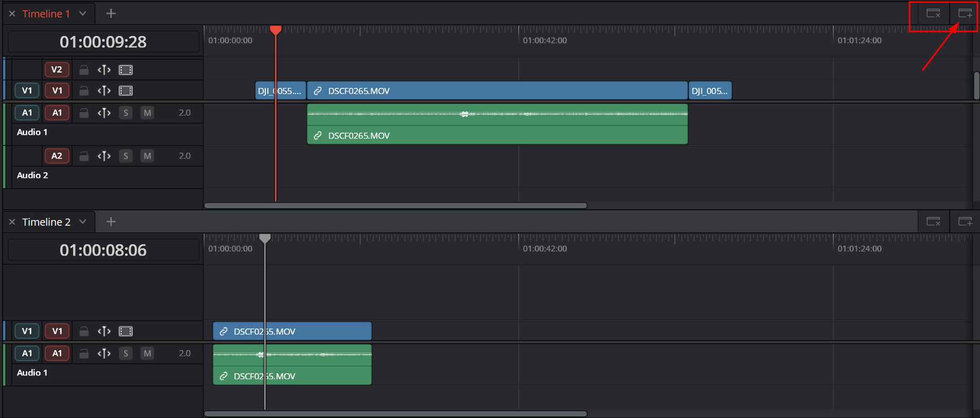The width and height of the screenshot is (980, 418).
Task: Close the Timeline 1 tab
Action: click(12, 14)
